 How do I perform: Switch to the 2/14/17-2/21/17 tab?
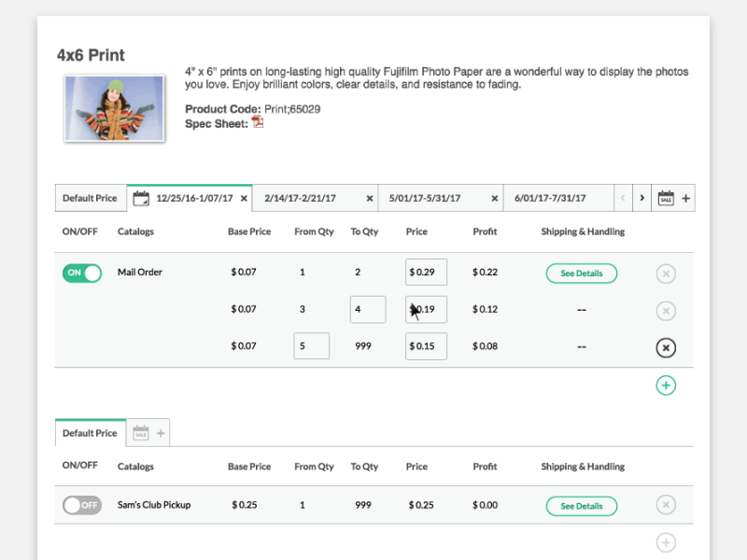[x=315, y=198]
